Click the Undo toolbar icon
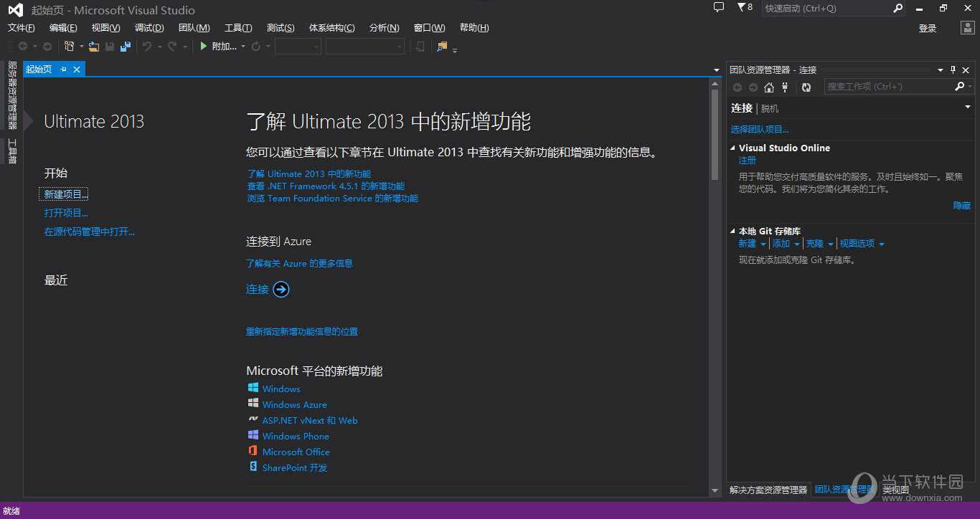This screenshot has height=519, width=980. coord(147,47)
